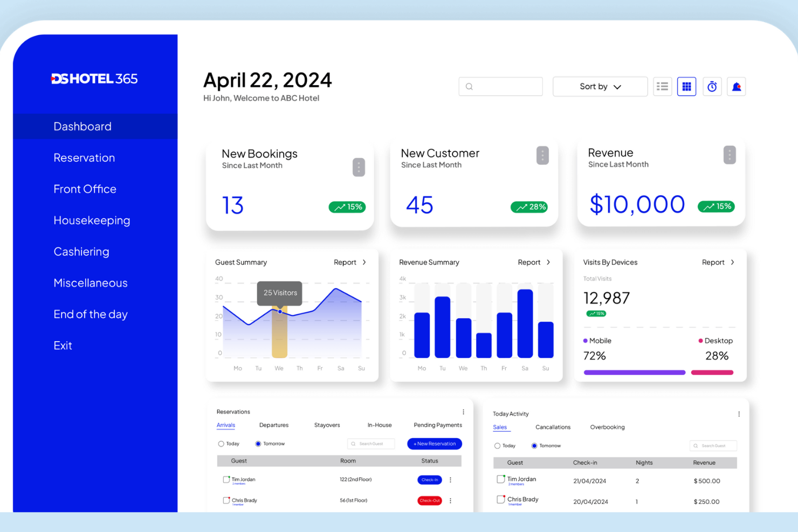Open the Cancellations tab in Today Activity
The image size is (798, 532).
(x=553, y=427)
